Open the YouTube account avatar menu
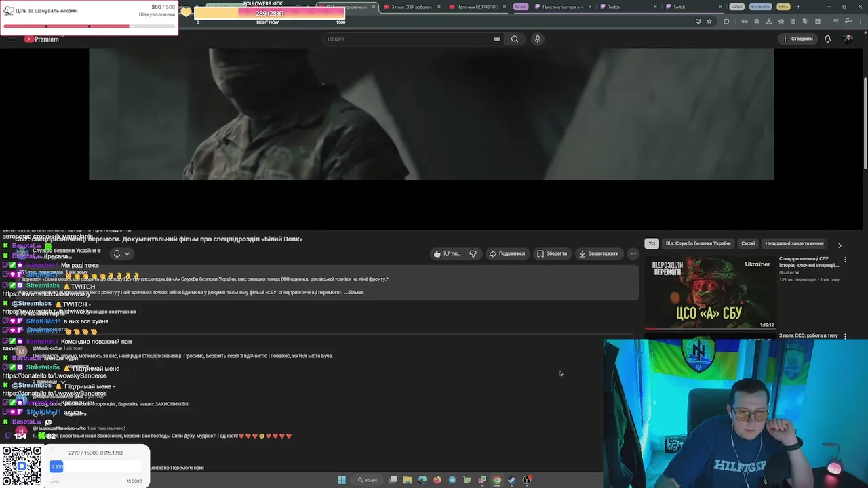The image size is (868, 488). 848,39
